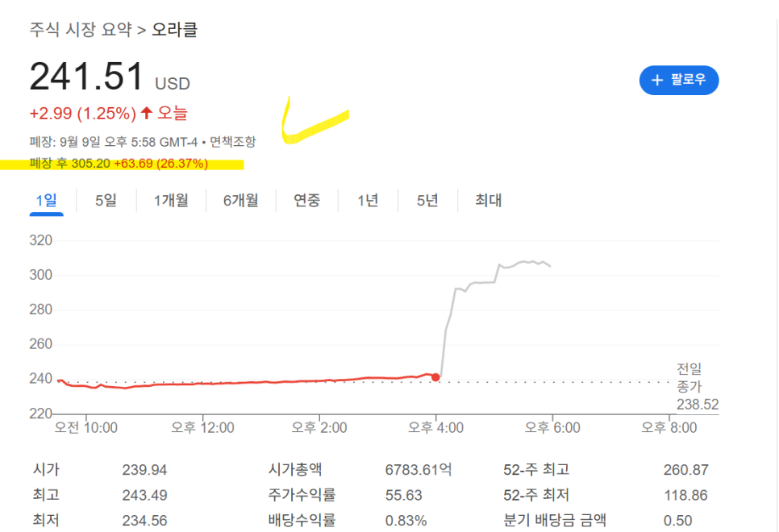The width and height of the screenshot is (779, 532).
Task: Switch to the 연중 tab
Action: pos(307,200)
